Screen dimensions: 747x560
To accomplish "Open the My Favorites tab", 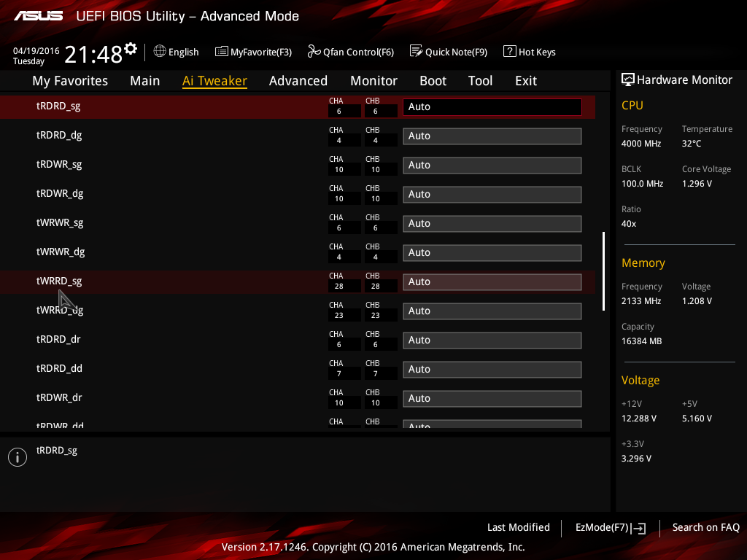I will pyautogui.click(x=70, y=81).
